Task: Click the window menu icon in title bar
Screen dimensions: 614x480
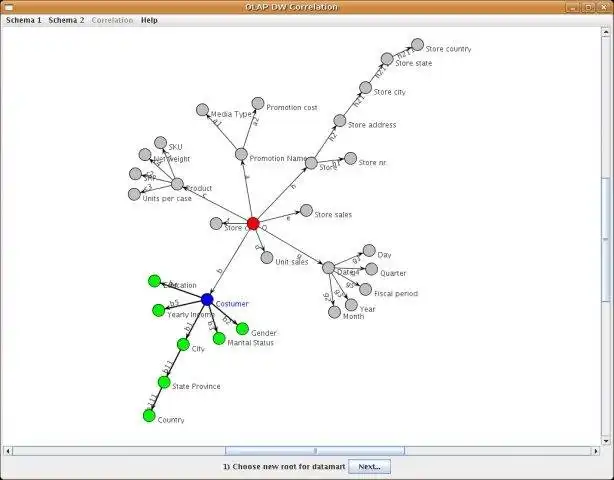Action: pos(8,7)
